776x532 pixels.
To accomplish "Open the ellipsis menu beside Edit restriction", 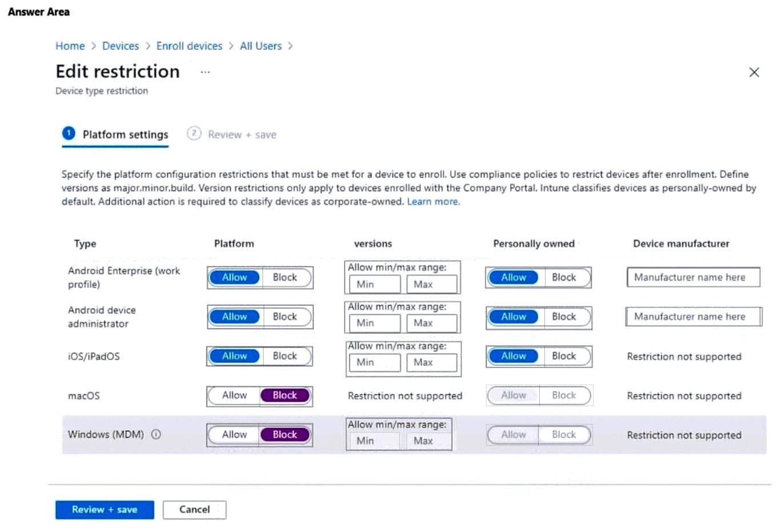I will click(205, 72).
